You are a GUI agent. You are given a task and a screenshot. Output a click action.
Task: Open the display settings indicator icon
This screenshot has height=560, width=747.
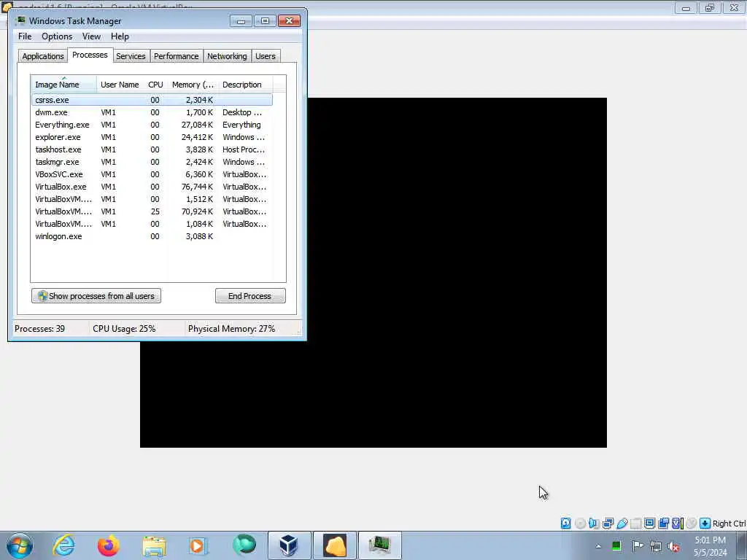coord(649,524)
